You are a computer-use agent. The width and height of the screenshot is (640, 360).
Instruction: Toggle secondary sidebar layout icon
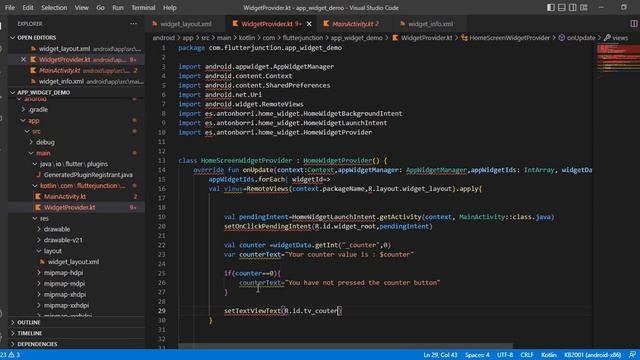click(573, 8)
